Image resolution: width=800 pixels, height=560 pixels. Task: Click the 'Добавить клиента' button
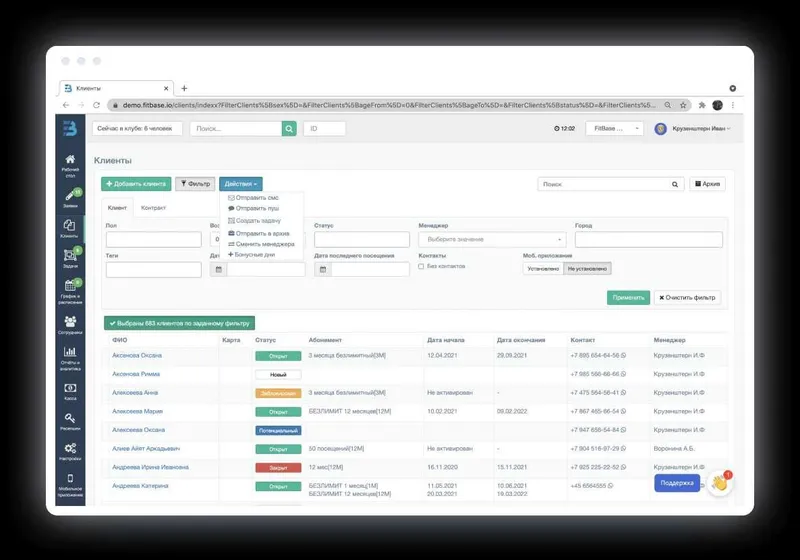[x=136, y=184]
